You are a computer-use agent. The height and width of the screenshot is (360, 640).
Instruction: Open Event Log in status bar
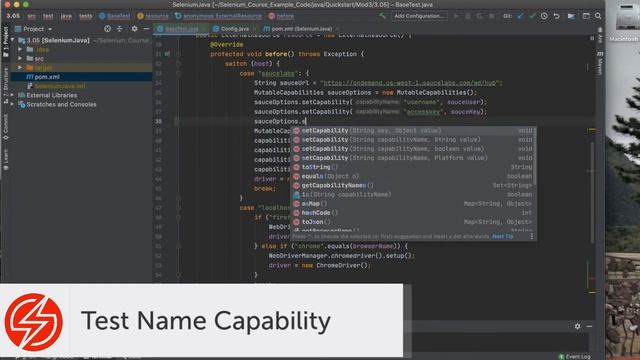574,356
